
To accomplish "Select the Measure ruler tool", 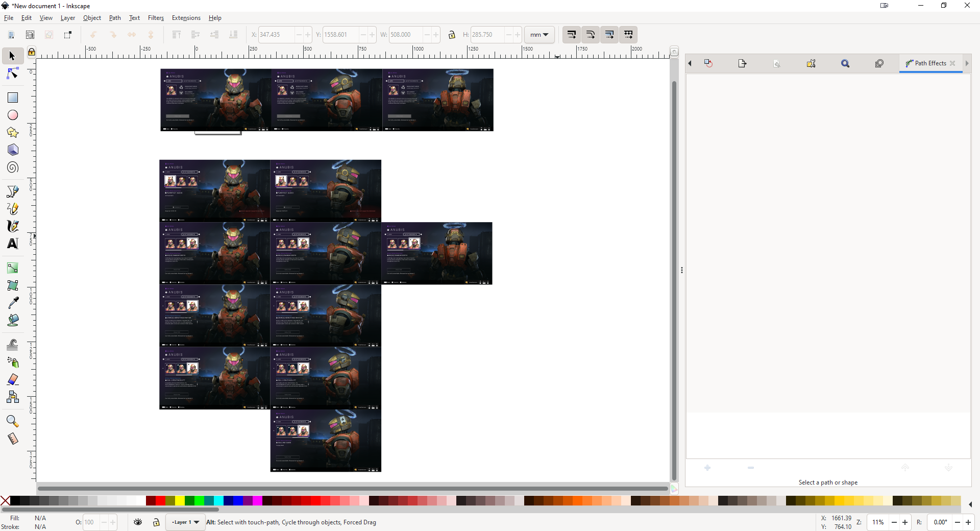I will [13, 439].
